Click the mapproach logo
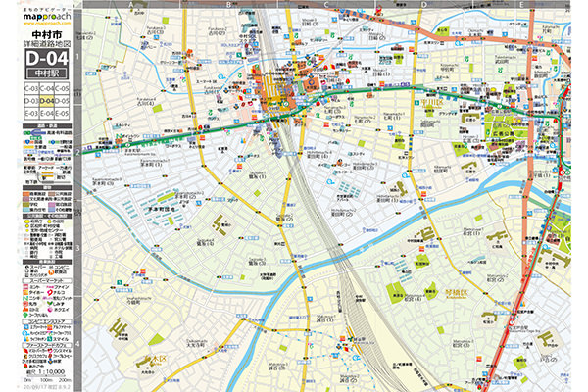 coord(47,16)
